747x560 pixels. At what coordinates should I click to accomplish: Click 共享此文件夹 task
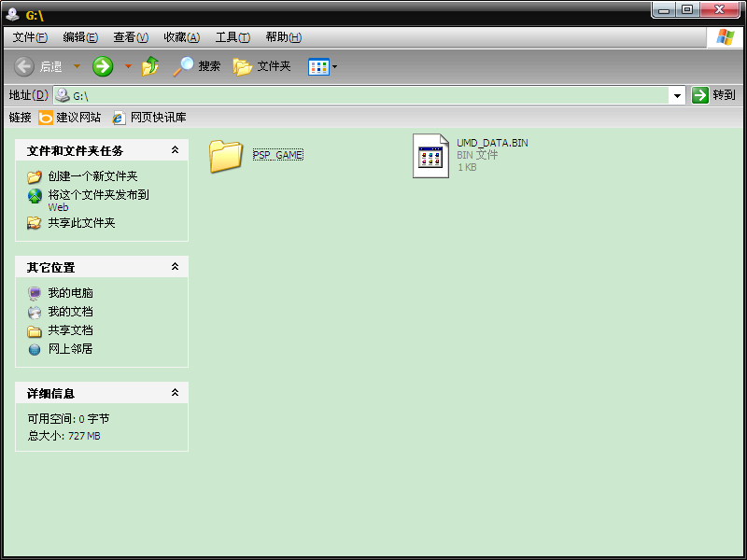pos(81,223)
